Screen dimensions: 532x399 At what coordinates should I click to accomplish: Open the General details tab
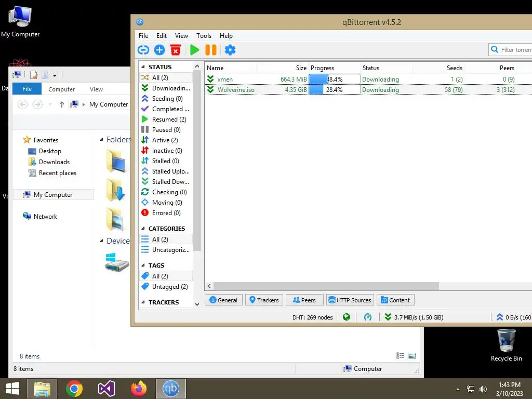223,300
